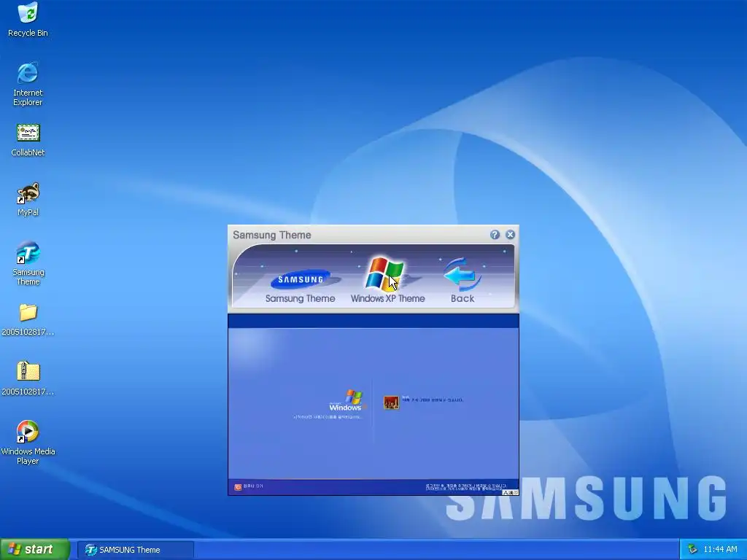747x560 pixels.
Task: Open the Recycle Bin desktop icon
Action: click(28, 20)
